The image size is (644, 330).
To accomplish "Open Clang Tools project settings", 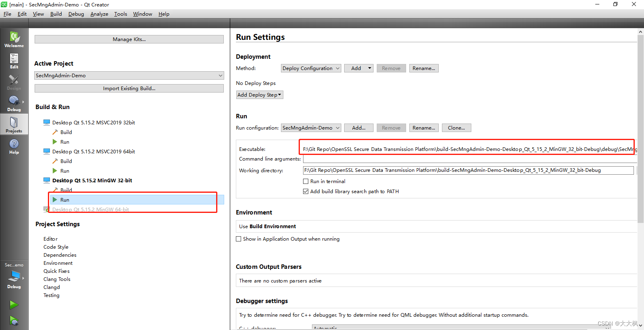I will (57, 279).
